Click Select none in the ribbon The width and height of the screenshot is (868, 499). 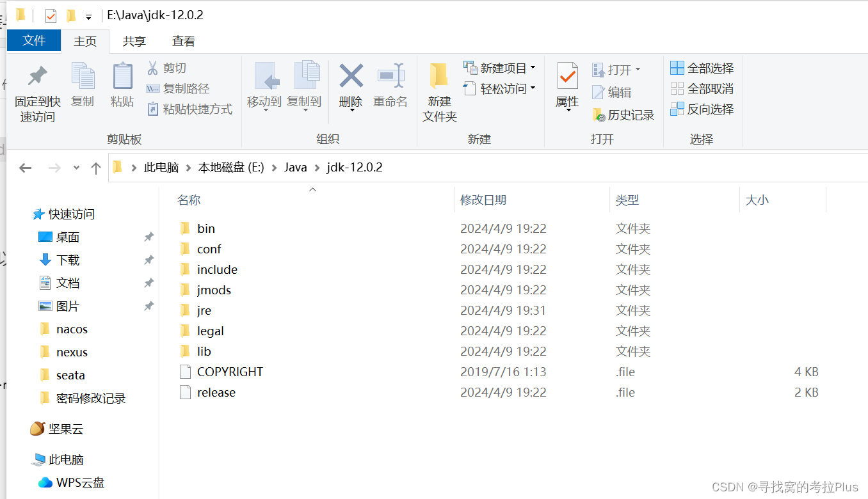702,88
